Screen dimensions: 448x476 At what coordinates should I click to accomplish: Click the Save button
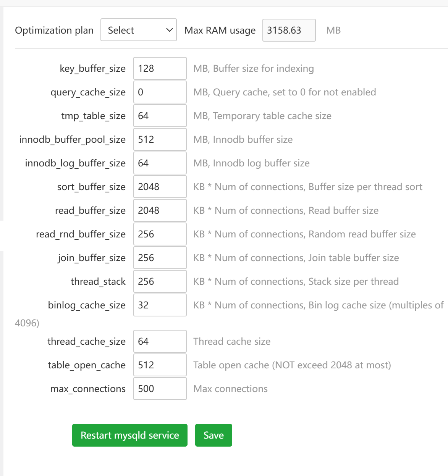(213, 435)
